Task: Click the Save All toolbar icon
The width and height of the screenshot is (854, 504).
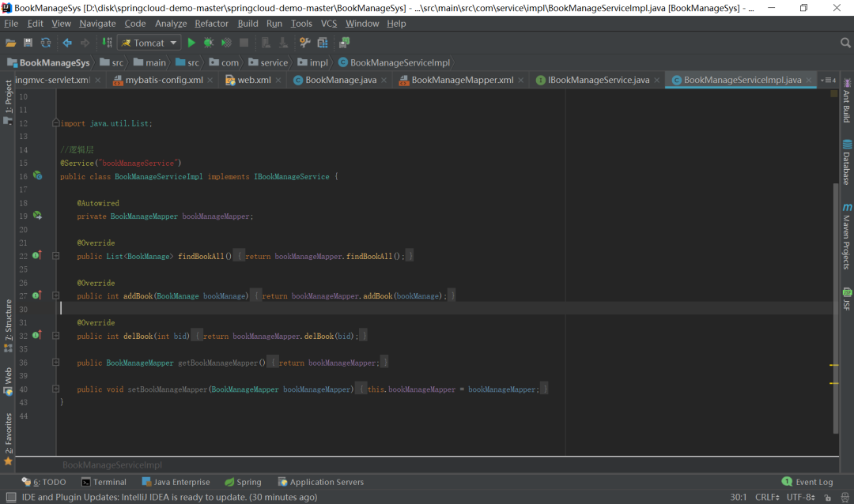Action: click(28, 43)
